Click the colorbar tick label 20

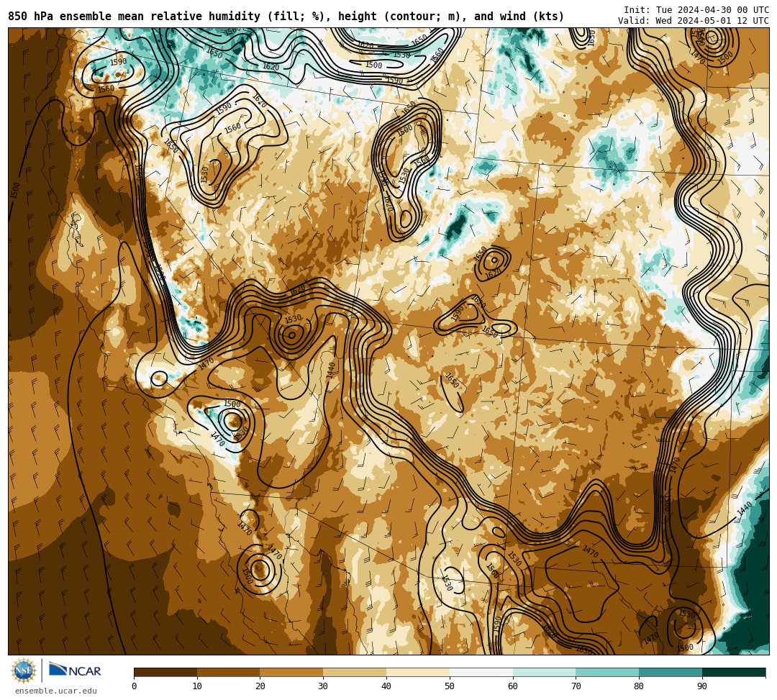coord(260,686)
